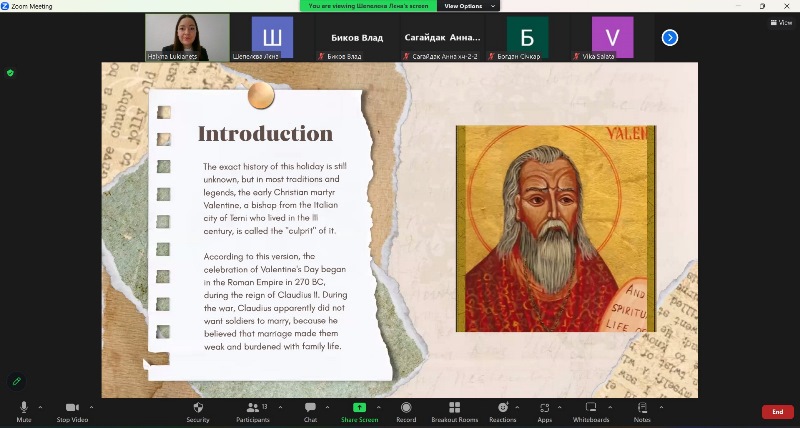Open the Security shield menu
Viewport: 800px width, 428px height.
198,412
